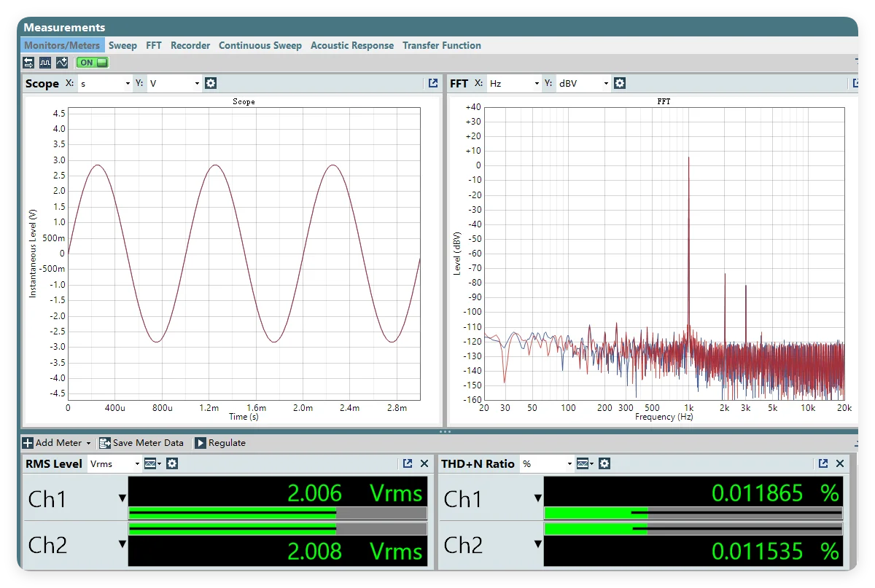Go to the Continuous Sweep tab
The image size is (875, 588).
(260, 45)
